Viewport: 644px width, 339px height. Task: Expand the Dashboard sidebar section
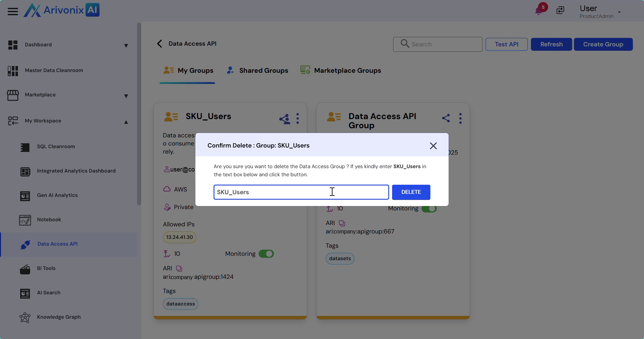[126, 45]
